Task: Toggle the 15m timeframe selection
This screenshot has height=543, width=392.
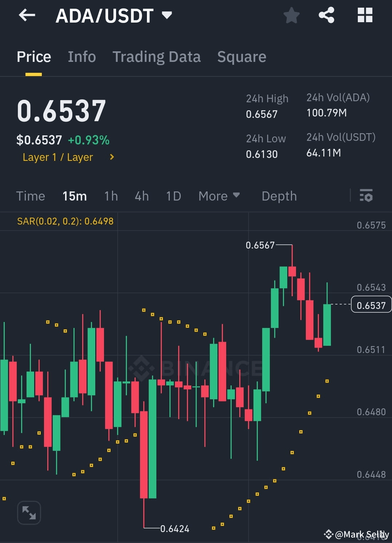Action: pyautogui.click(x=74, y=196)
